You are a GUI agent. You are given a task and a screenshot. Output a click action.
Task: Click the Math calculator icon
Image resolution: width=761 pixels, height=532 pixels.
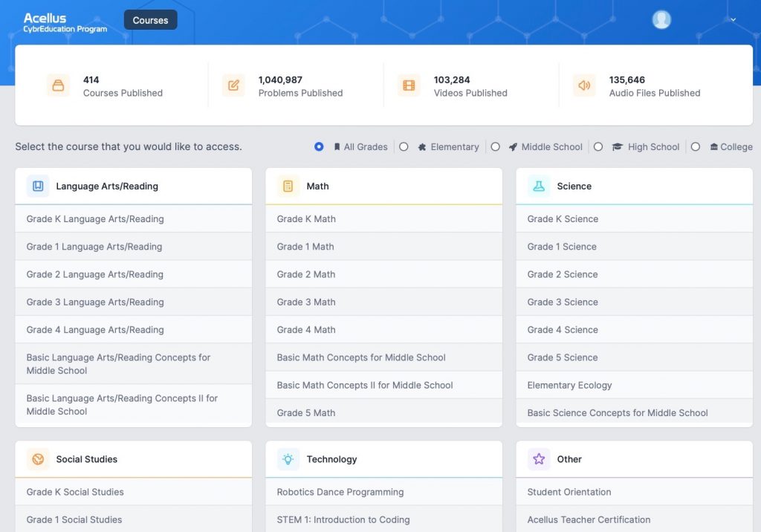point(288,186)
